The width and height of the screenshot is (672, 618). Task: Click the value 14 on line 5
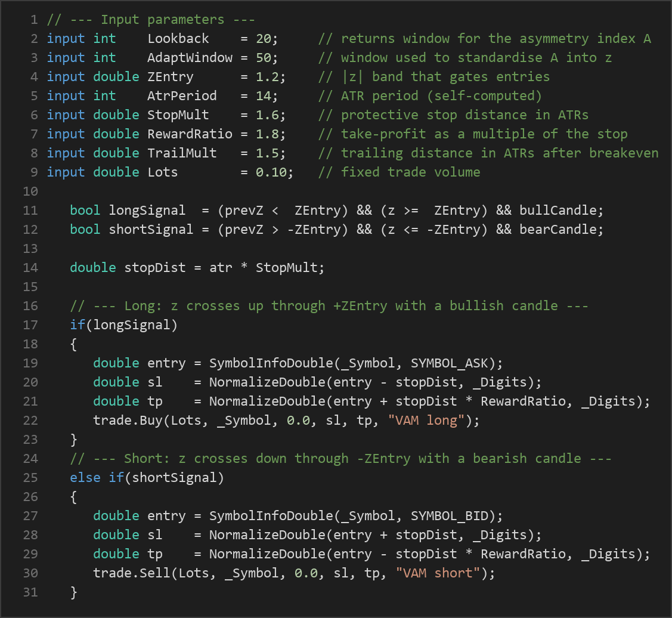(264, 95)
